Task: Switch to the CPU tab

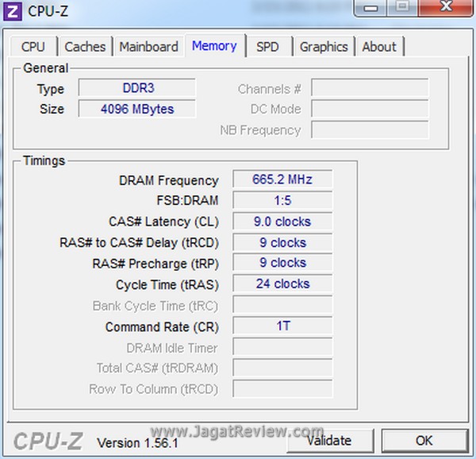Action: pyautogui.click(x=33, y=47)
